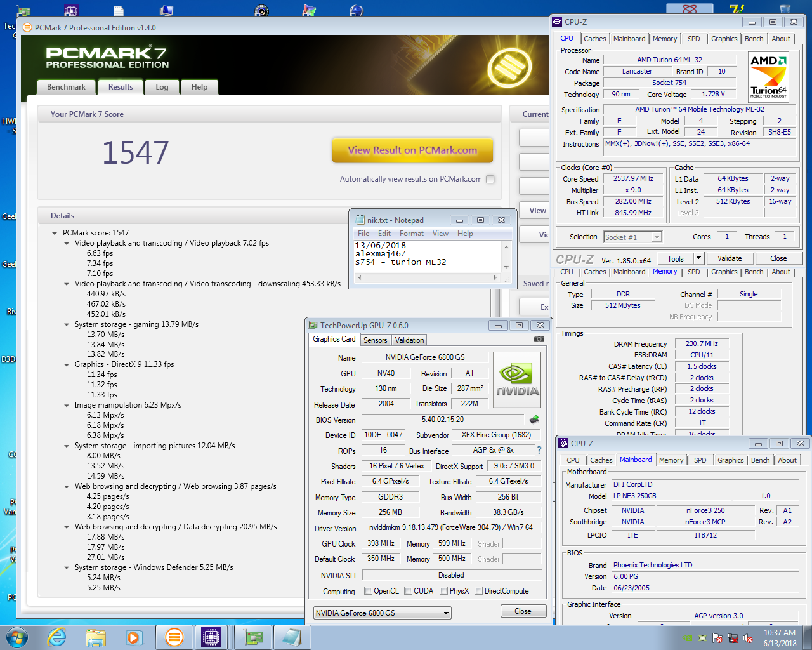Click the NVIDIA logo in GPU-Z
This screenshot has width=812, height=650.
pos(517,380)
